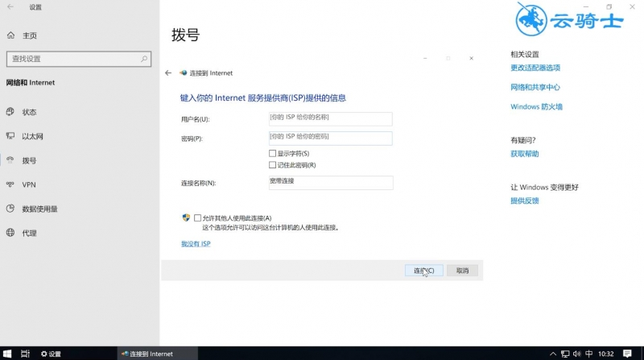
Task: Click the 密码 input field
Action: tap(331, 138)
